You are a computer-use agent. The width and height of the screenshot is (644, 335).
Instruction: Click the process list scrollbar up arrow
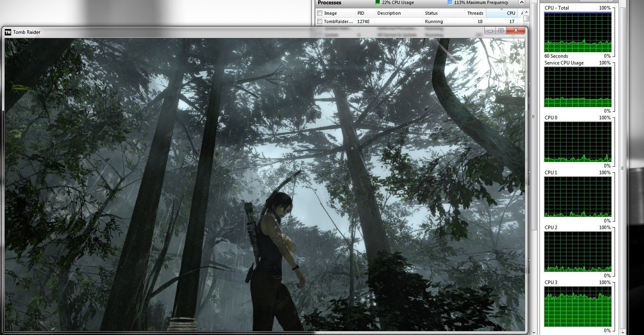pos(526,12)
